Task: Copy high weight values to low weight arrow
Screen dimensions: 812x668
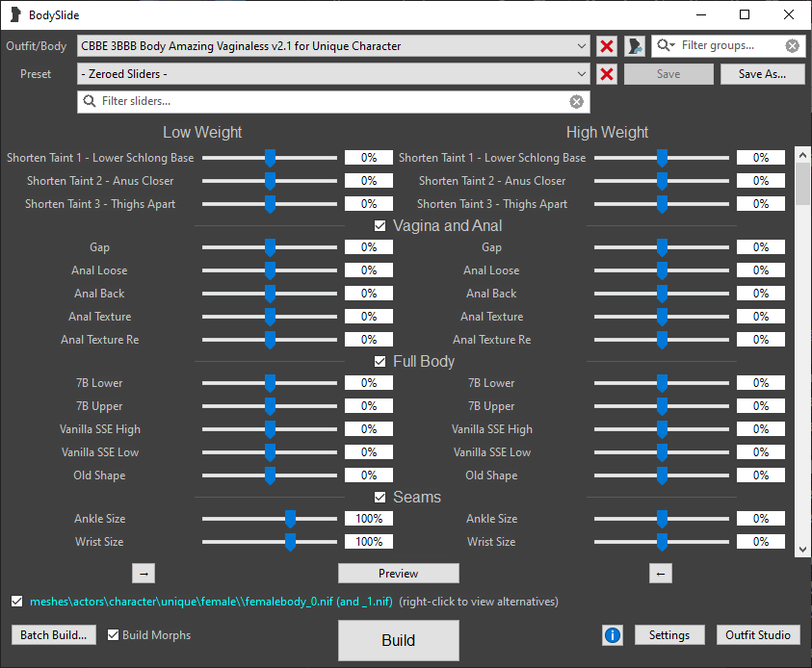Action: click(660, 574)
